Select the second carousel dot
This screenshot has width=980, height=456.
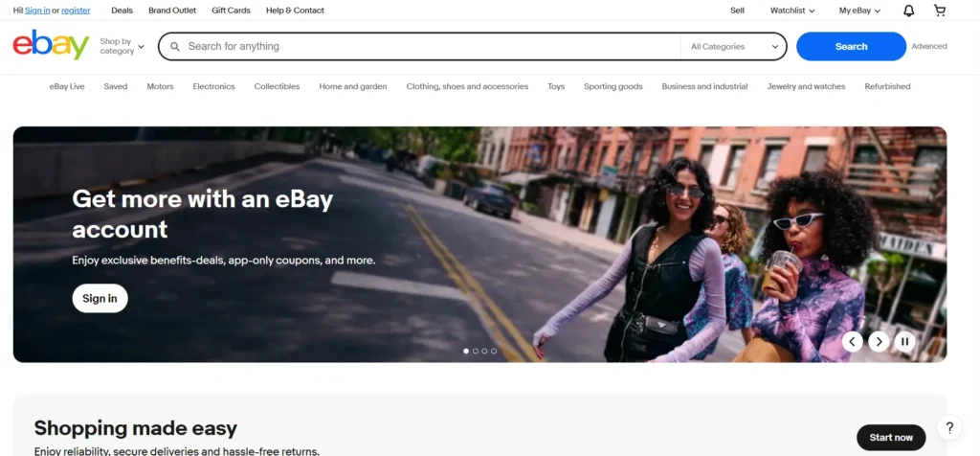tap(475, 351)
